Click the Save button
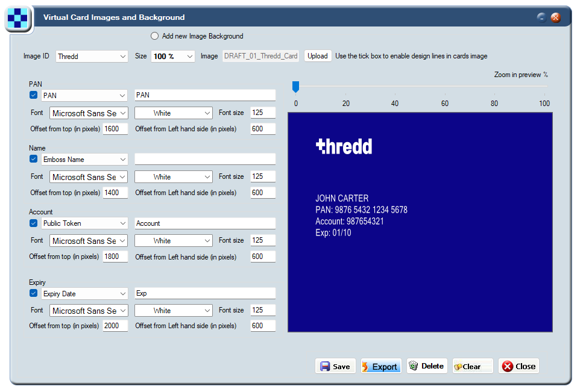Image resolution: width=583 pixels, height=392 pixels. pos(335,366)
